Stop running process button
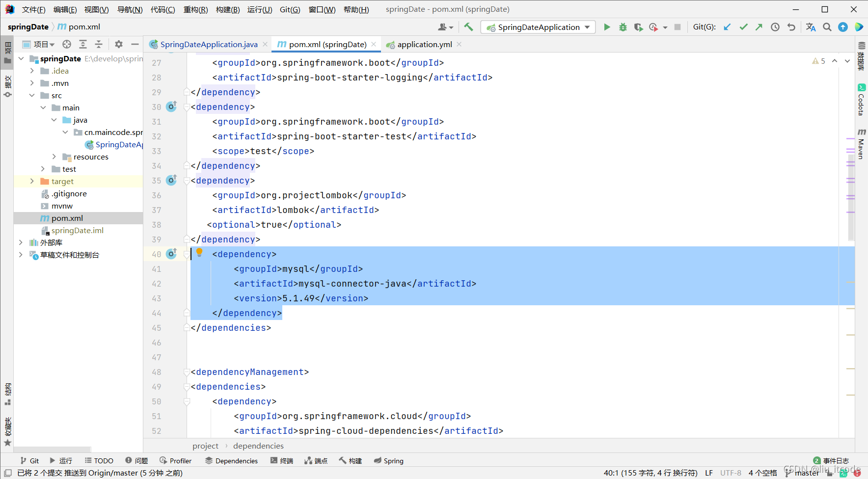Image resolution: width=868 pixels, height=479 pixels. (678, 27)
